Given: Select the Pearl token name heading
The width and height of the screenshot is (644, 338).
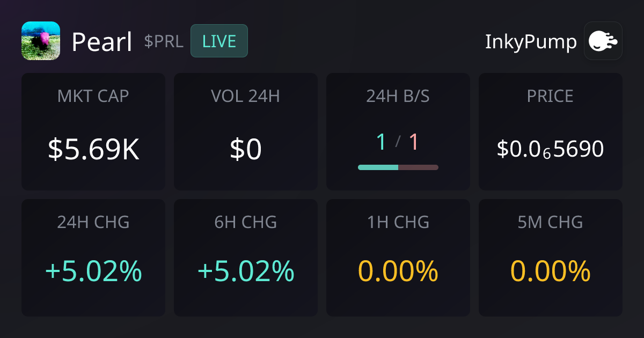Looking at the screenshot, I should point(102,42).
